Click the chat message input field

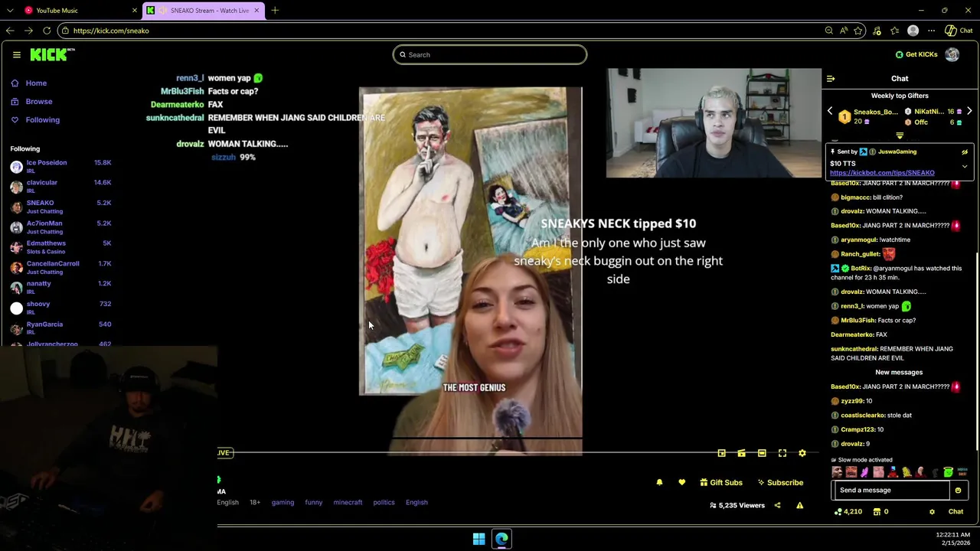point(890,491)
